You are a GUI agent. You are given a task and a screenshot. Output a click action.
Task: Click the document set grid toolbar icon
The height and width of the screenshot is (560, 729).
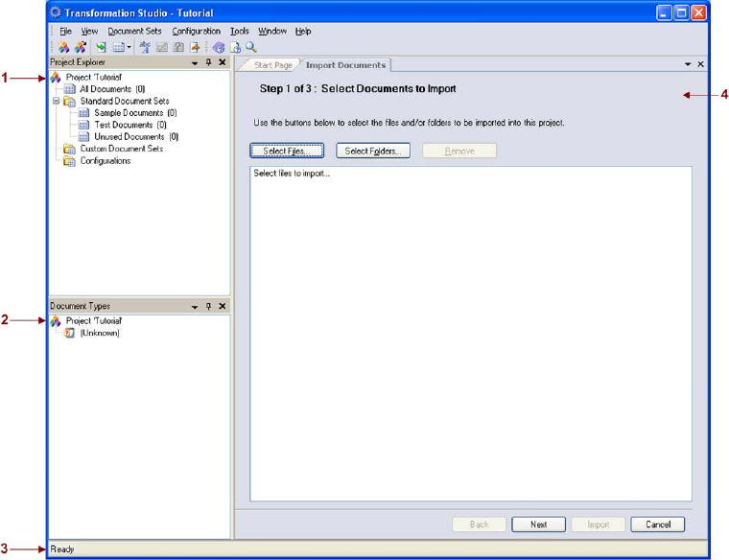pyautogui.click(x=119, y=47)
